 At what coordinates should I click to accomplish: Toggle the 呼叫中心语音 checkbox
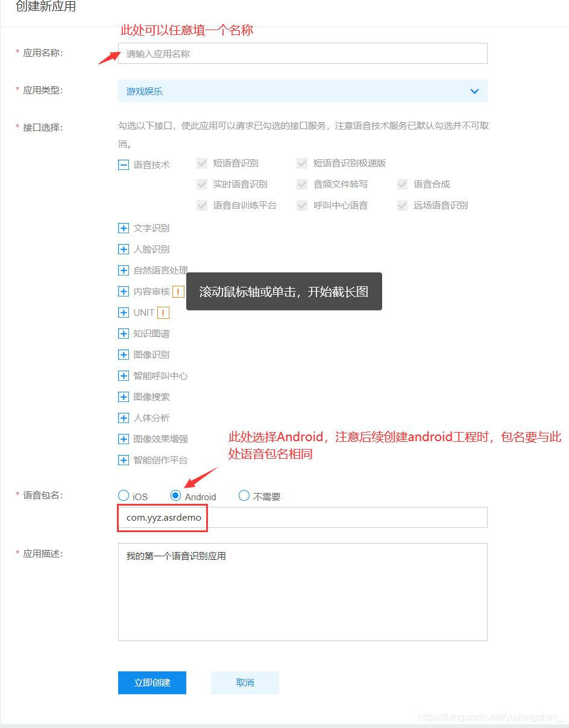point(302,205)
